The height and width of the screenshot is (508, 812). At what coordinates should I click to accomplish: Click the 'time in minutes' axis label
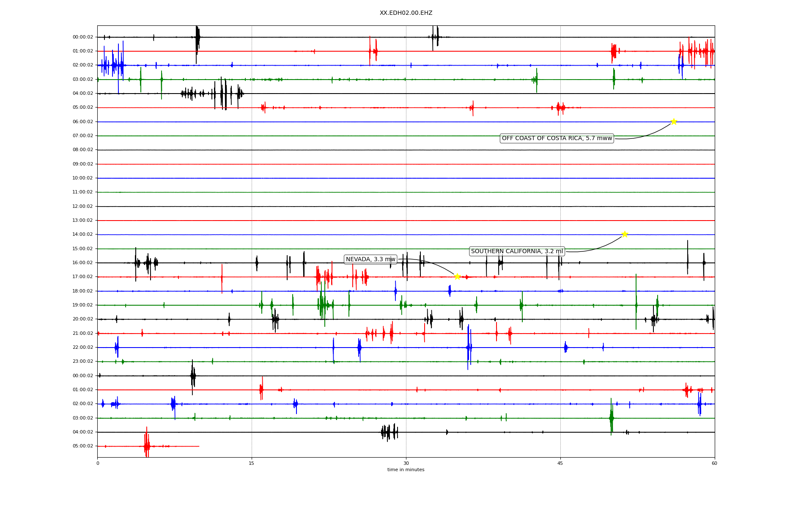[x=406, y=470]
